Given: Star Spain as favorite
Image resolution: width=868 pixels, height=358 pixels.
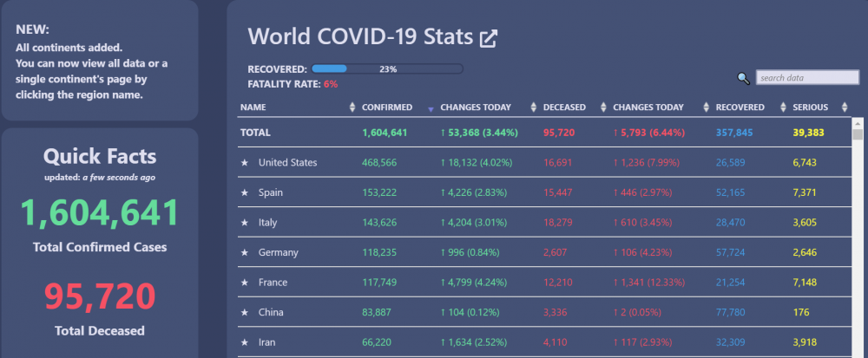Looking at the screenshot, I should (245, 192).
